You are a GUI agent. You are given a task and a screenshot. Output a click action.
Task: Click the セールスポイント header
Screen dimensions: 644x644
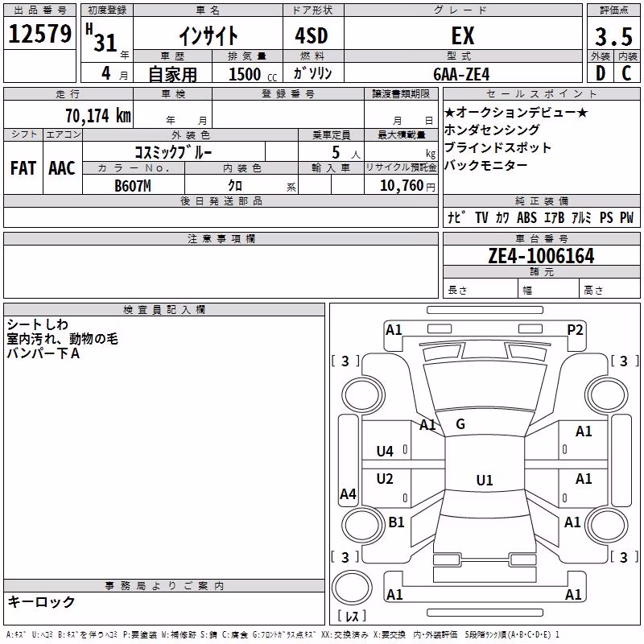pyautogui.click(x=541, y=93)
